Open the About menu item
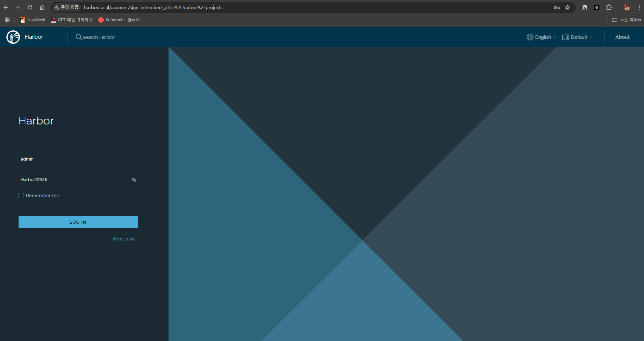Viewport: 644px width, 341px height. coord(622,37)
